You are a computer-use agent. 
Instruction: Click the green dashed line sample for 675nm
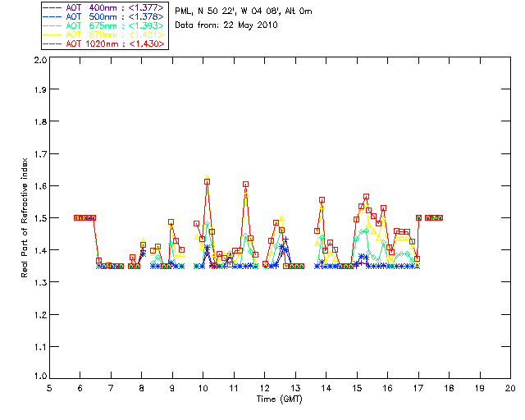tap(52, 25)
